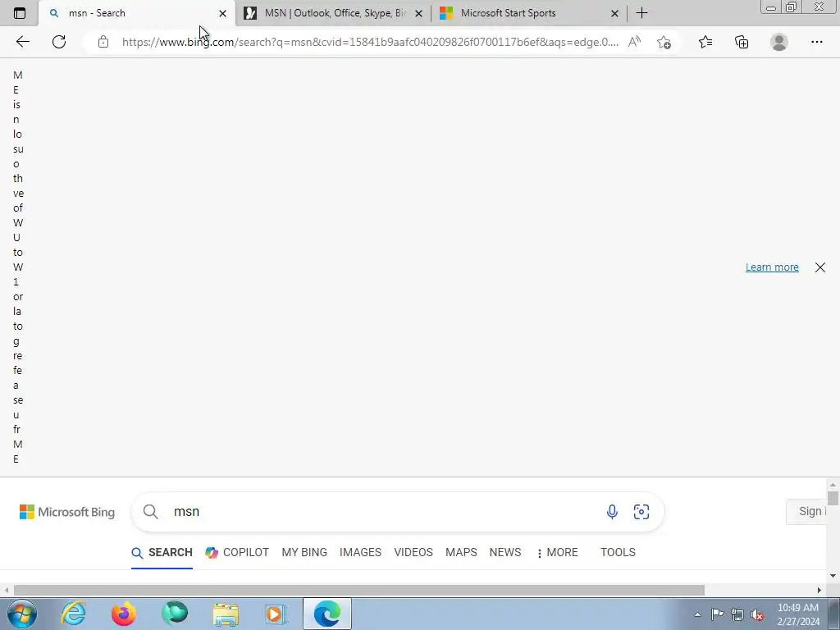Open the IMAGES tab

tap(361, 552)
